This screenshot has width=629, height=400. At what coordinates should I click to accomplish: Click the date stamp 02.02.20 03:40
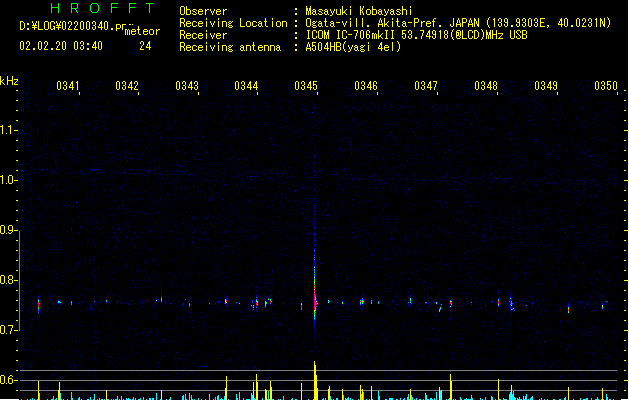[x=61, y=46]
